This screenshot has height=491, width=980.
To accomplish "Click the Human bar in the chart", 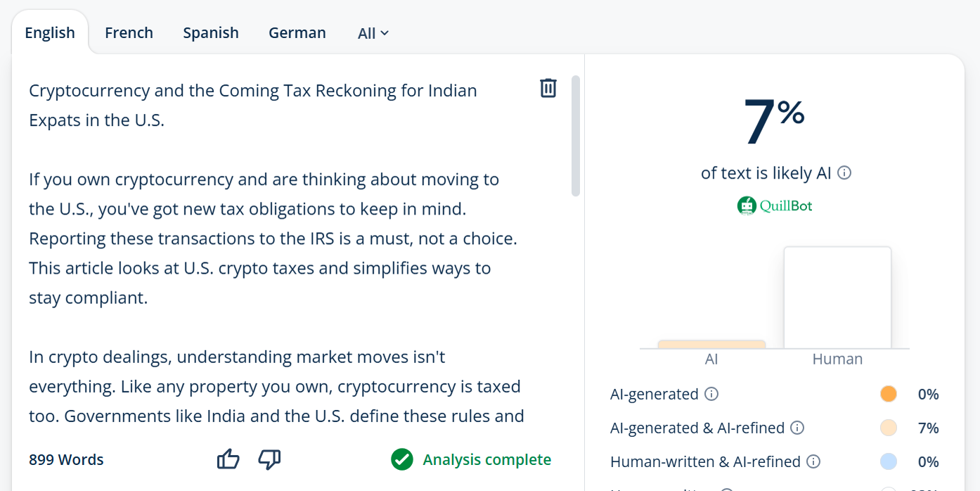I will pos(837,298).
